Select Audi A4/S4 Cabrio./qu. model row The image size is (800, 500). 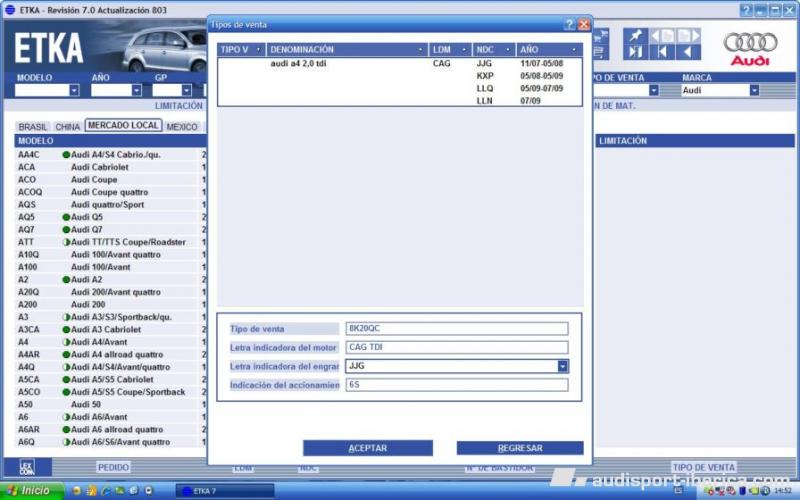(x=110, y=155)
